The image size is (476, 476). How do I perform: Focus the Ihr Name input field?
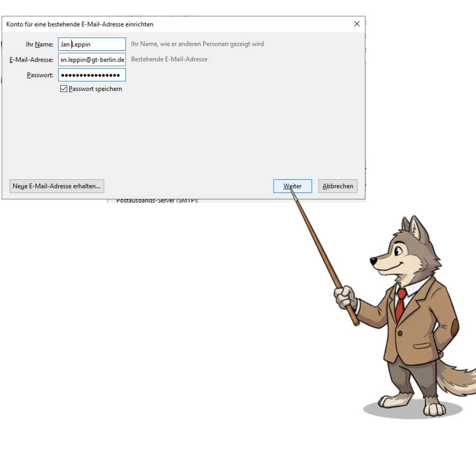92,44
